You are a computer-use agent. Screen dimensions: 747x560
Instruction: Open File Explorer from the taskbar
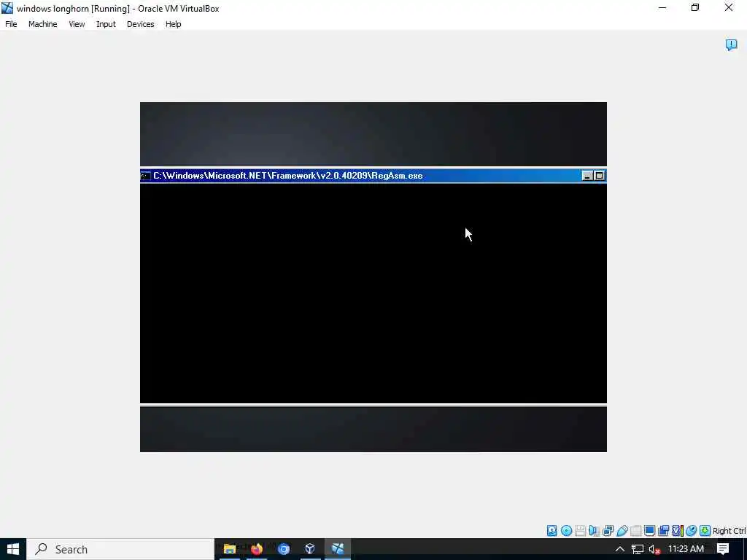pyautogui.click(x=230, y=549)
